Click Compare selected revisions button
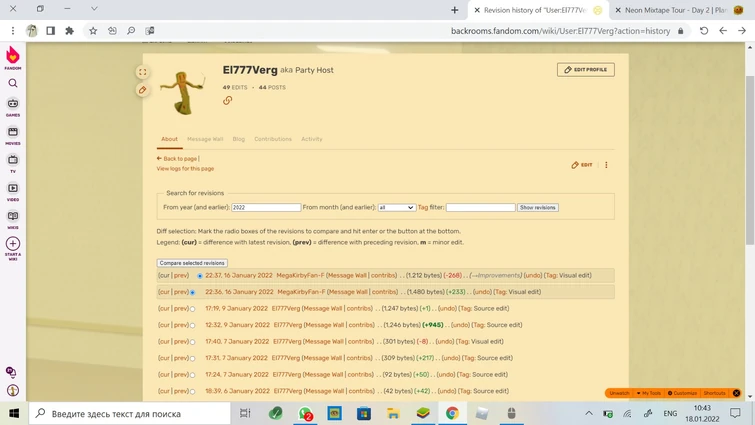 [192, 263]
